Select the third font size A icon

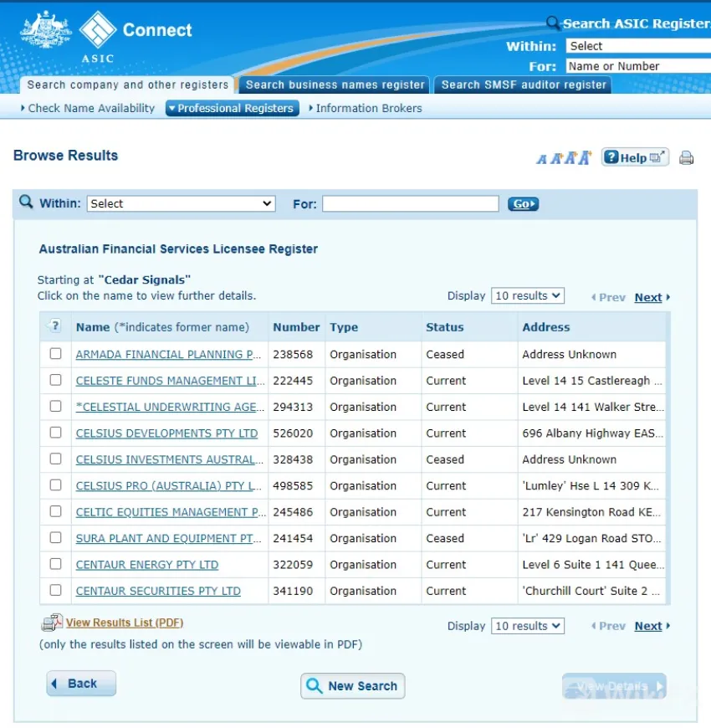(570, 158)
